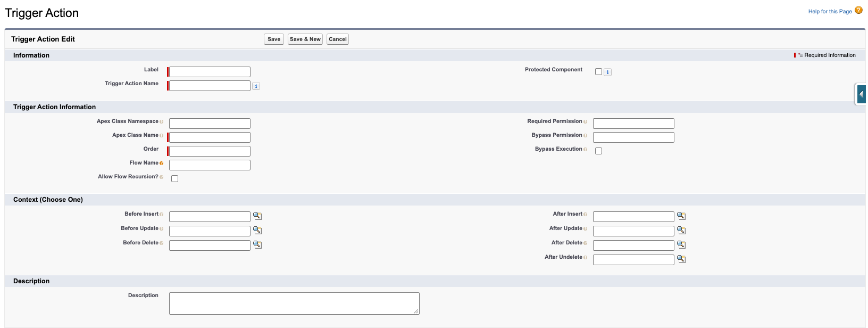868x328 pixels.
Task: Click info icon beside Protected Component
Action: click(608, 72)
